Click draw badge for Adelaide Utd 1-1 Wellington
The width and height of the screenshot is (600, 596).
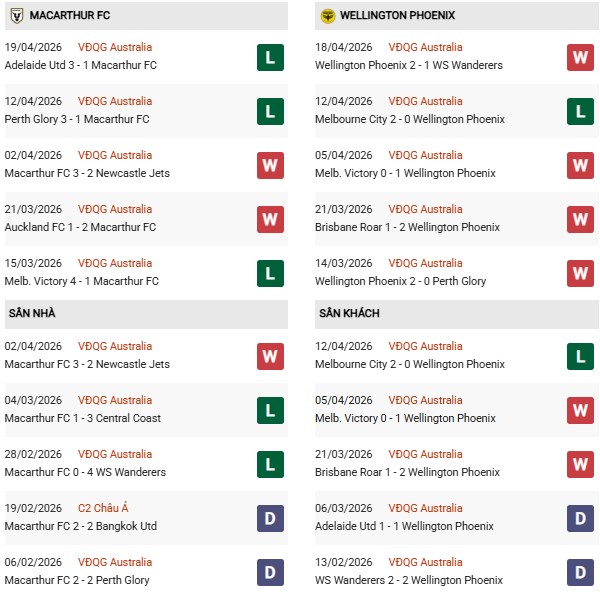(580, 518)
